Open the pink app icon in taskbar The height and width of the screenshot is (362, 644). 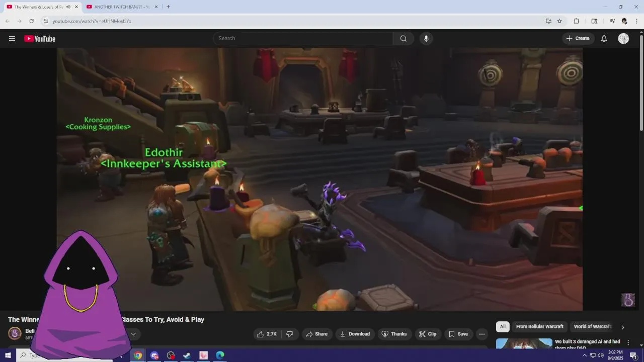click(203, 355)
